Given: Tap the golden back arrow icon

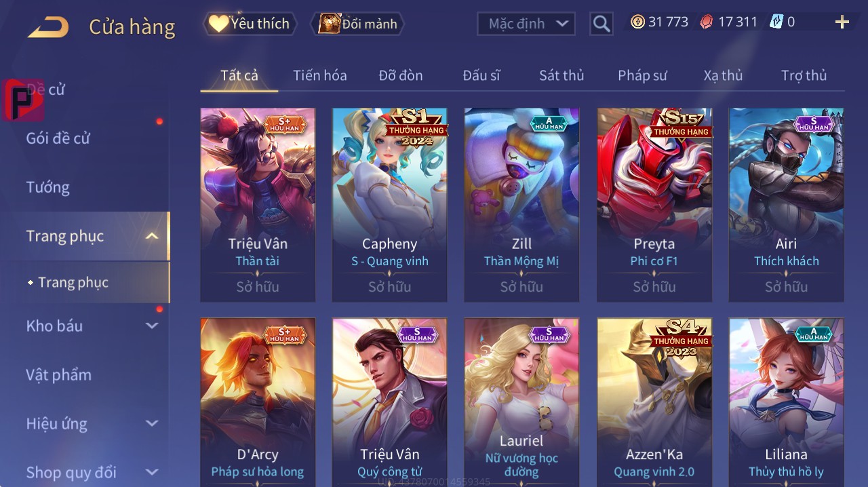Looking at the screenshot, I should click(48, 28).
